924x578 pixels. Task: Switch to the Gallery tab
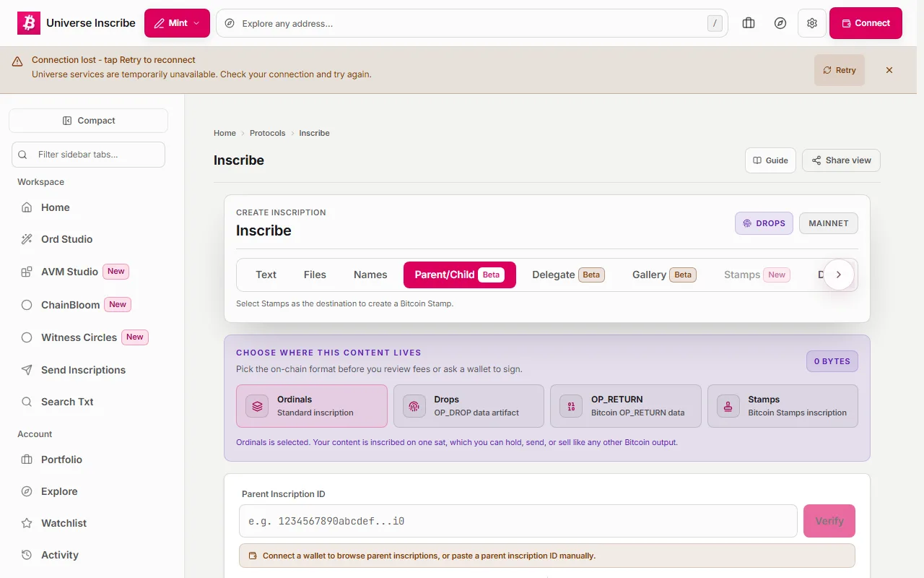point(664,275)
